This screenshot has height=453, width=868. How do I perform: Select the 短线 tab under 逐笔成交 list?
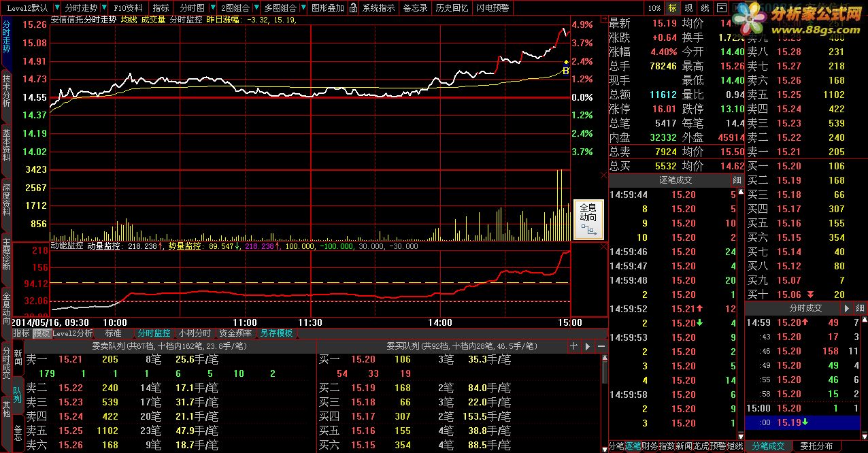coord(735,446)
